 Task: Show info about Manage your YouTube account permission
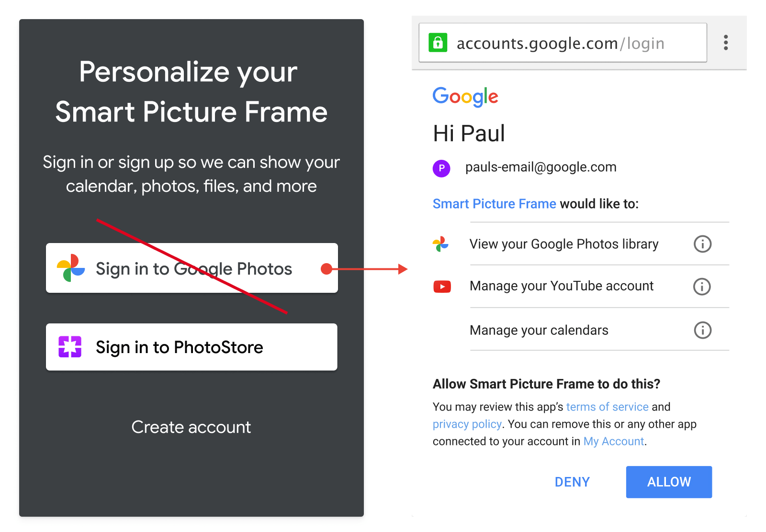(x=702, y=286)
